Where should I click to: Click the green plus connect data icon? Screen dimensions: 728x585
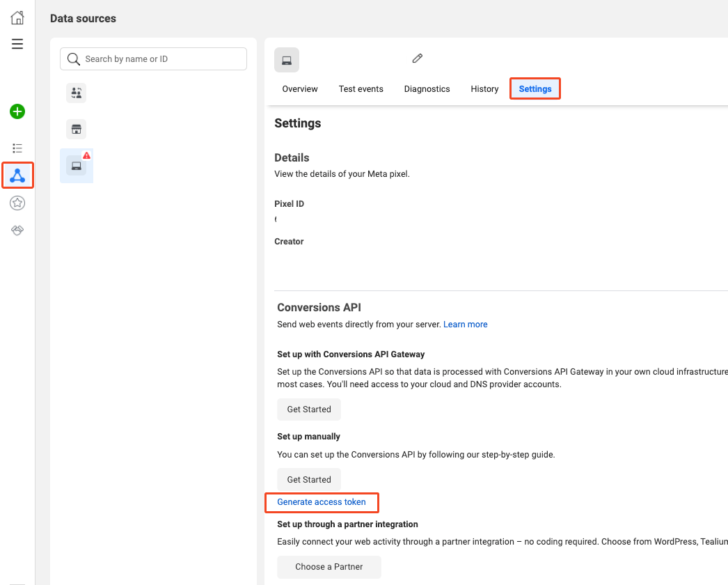[17, 111]
